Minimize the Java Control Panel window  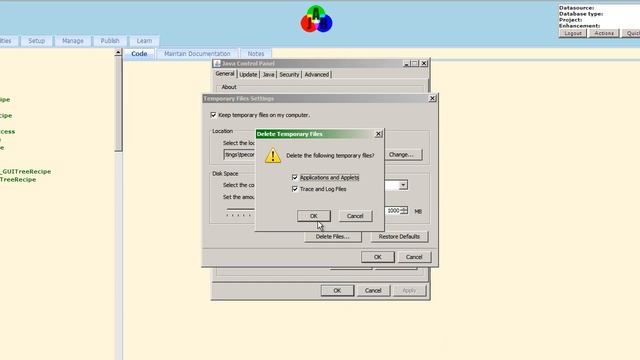click(406, 64)
